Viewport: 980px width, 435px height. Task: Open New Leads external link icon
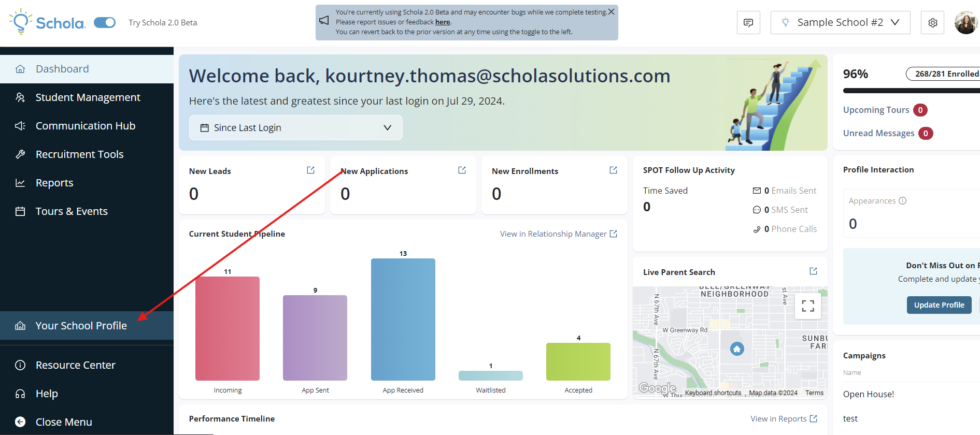pos(311,170)
